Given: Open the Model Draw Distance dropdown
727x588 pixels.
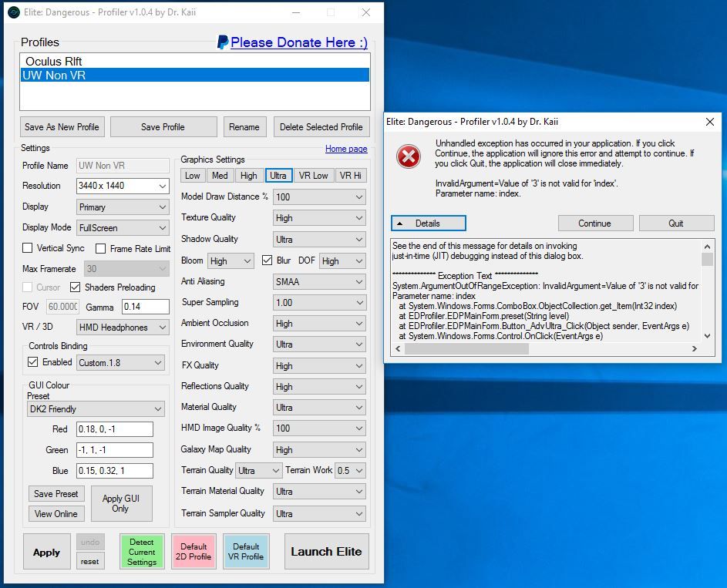Looking at the screenshot, I should tap(319, 197).
